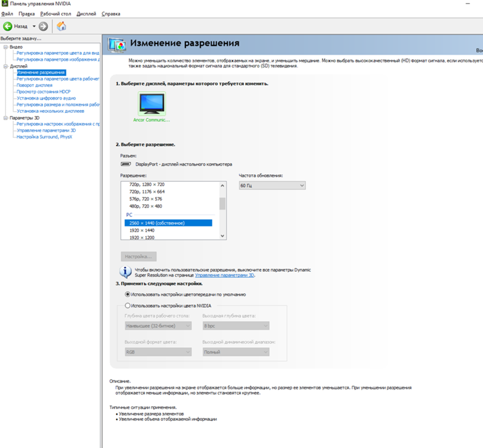
Task: Open Выходная глубина цвета 8 bpc dropdown
Action: pyautogui.click(x=236, y=326)
